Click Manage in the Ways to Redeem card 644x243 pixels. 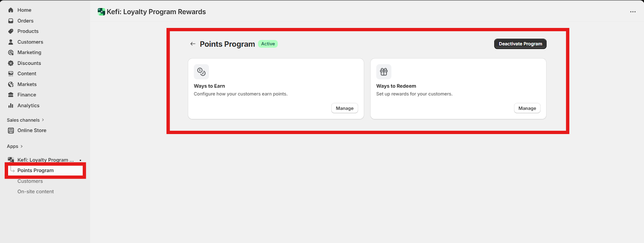pos(527,108)
